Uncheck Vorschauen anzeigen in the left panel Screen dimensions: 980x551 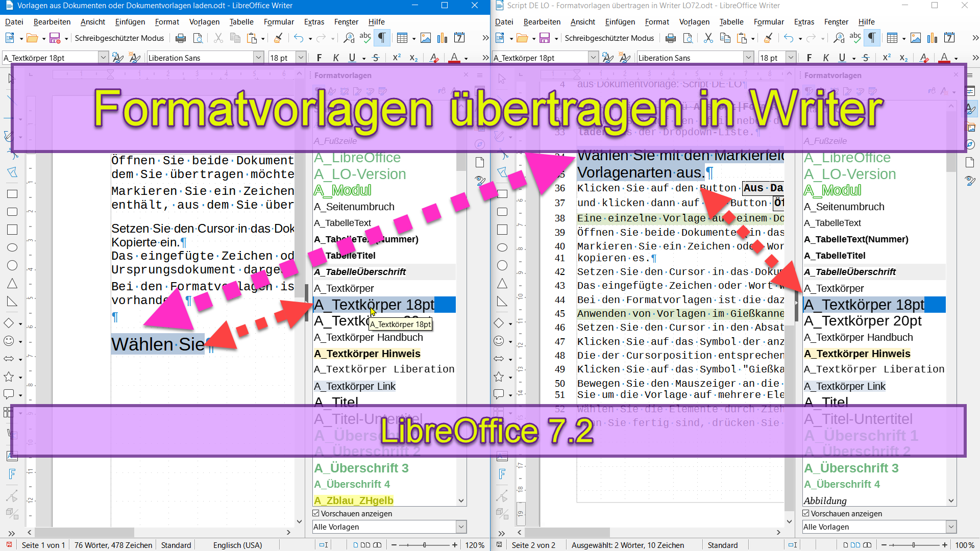pyautogui.click(x=316, y=513)
